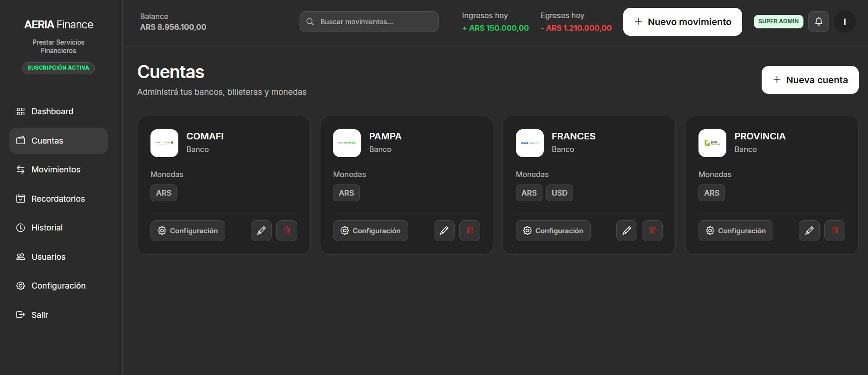Click Salir to log out

(59, 315)
